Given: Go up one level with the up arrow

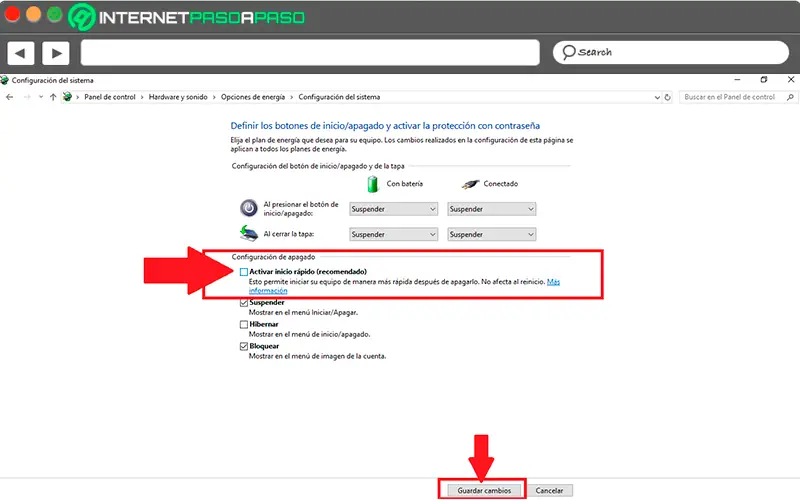Looking at the screenshot, I should (53, 97).
